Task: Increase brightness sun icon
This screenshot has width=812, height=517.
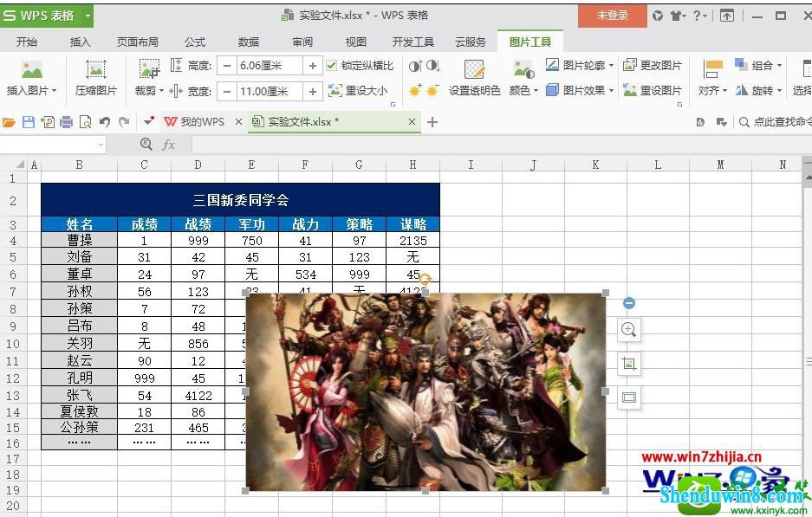Action: coord(415,91)
